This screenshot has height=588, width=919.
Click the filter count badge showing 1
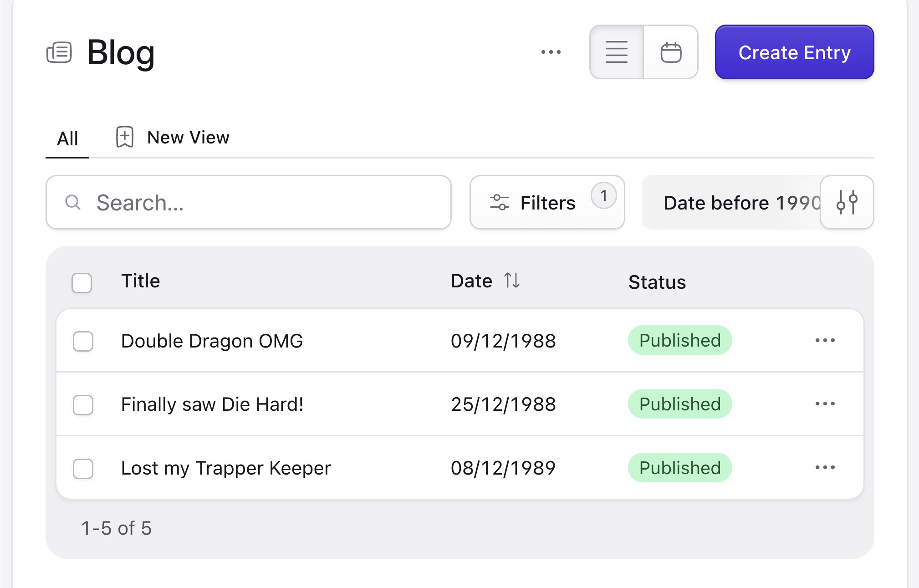(x=603, y=196)
